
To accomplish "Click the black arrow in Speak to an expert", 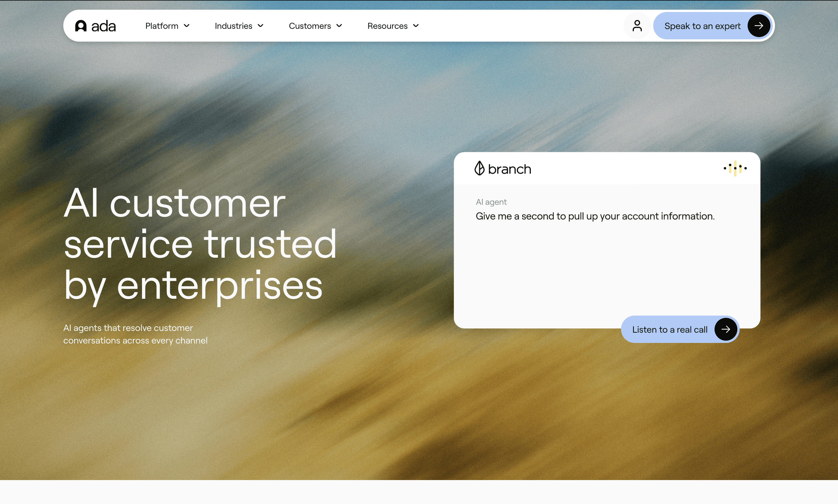I will (758, 26).
